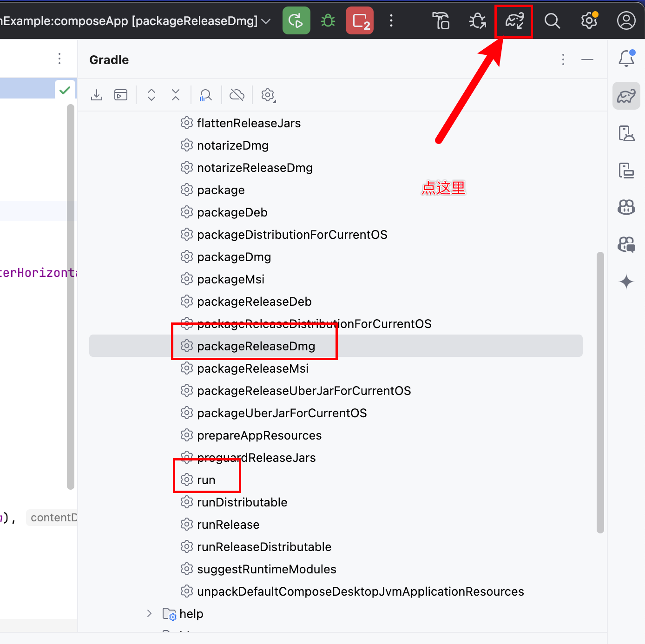Click editor pane vertical scrollbar
The image size is (645, 644).
tap(71, 296)
